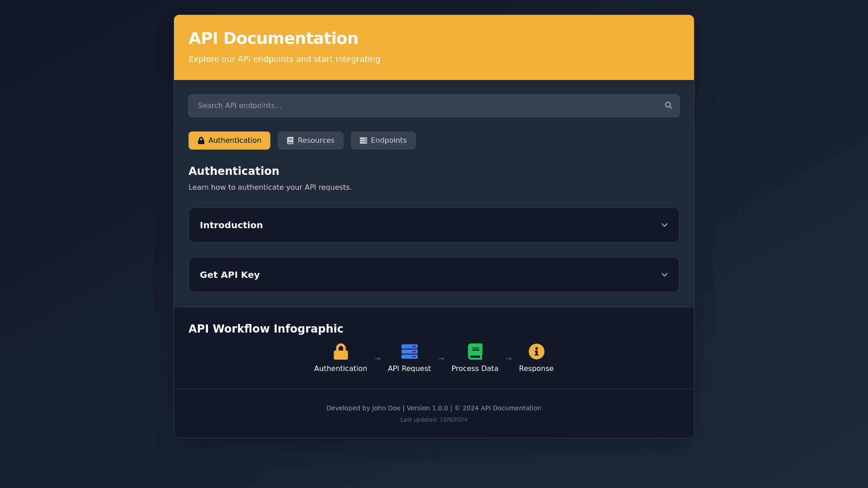Click the API Documentation page title
The width and height of the screenshot is (868, 488).
click(x=273, y=38)
